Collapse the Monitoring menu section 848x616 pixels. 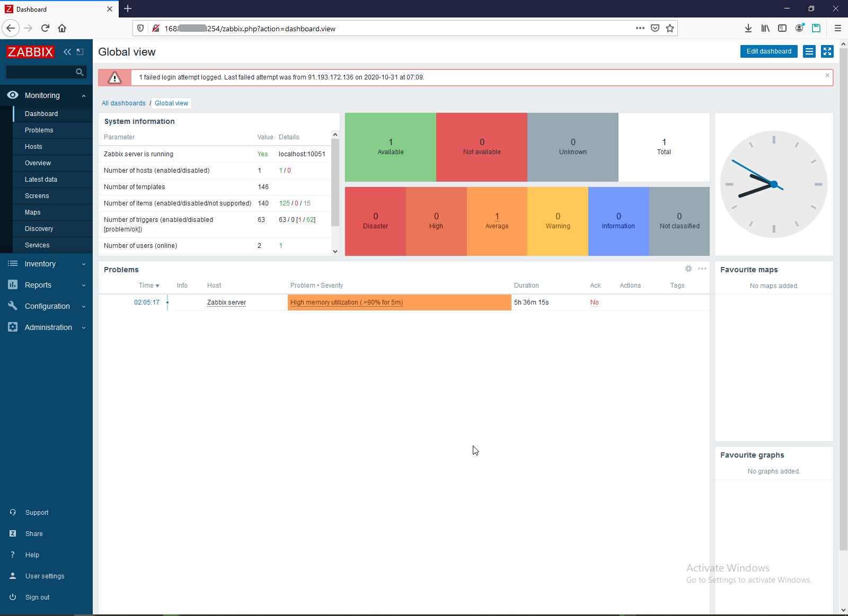coord(47,95)
